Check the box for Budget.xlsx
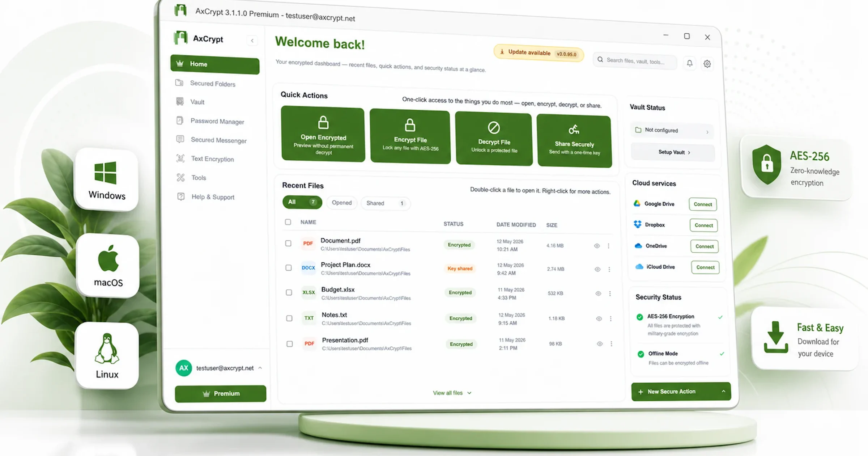868x456 pixels. coord(289,292)
